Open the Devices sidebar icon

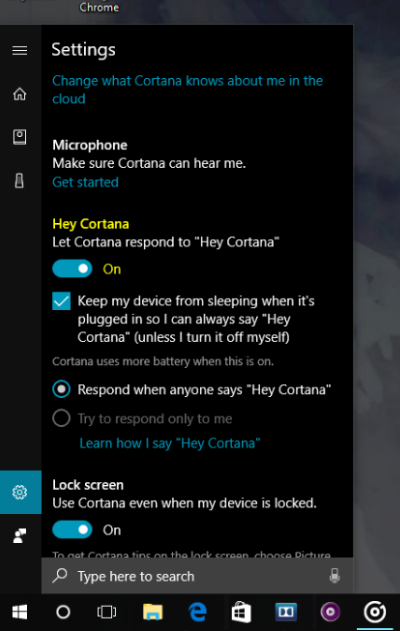click(19, 181)
